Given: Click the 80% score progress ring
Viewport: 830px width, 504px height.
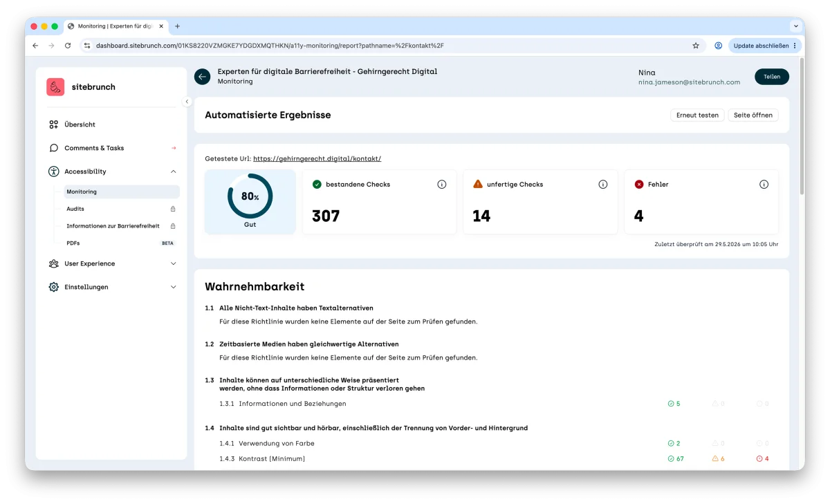Looking at the screenshot, I should pos(250,196).
